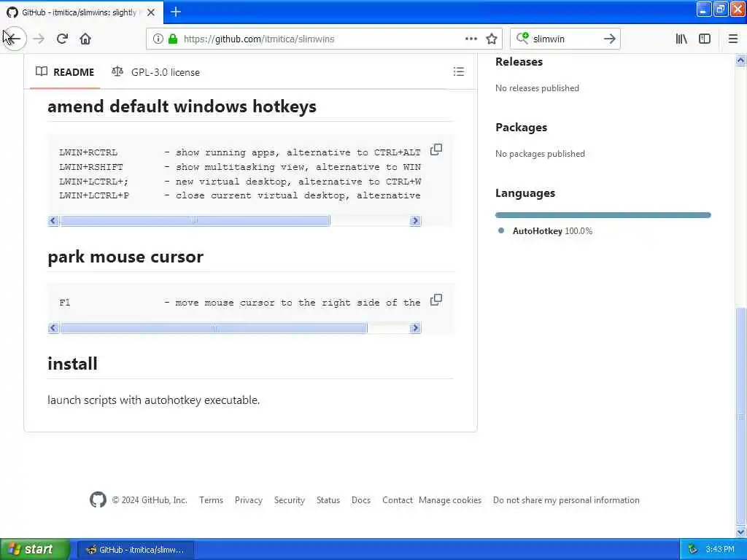Click 'launch scripts with autohotkey executable' text

[153, 400]
